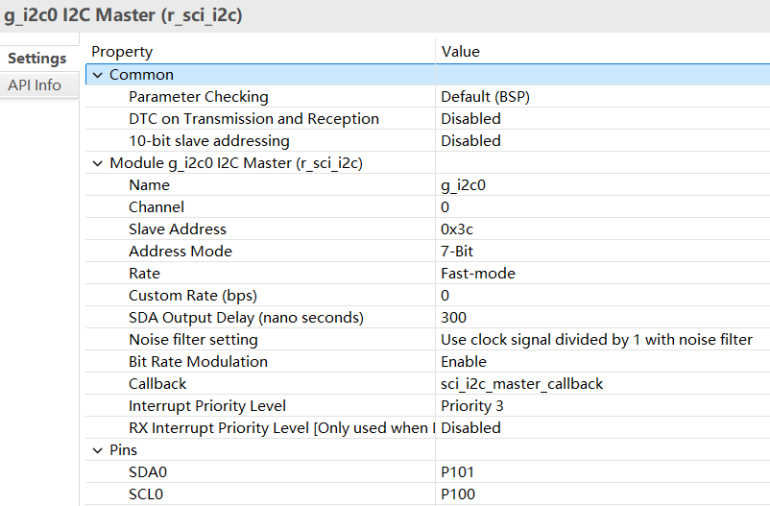
Task: Open Parameter Checking value Default (BSP)
Action: coord(485,97)
